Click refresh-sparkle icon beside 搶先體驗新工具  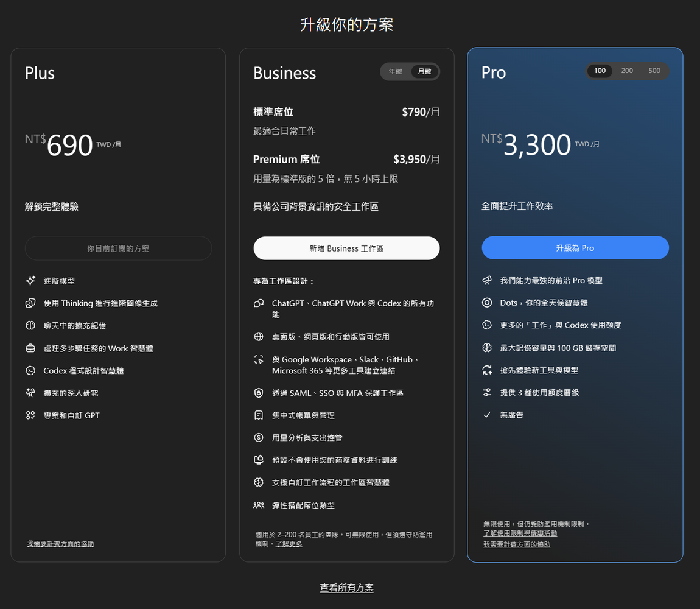tap(487, 370)
